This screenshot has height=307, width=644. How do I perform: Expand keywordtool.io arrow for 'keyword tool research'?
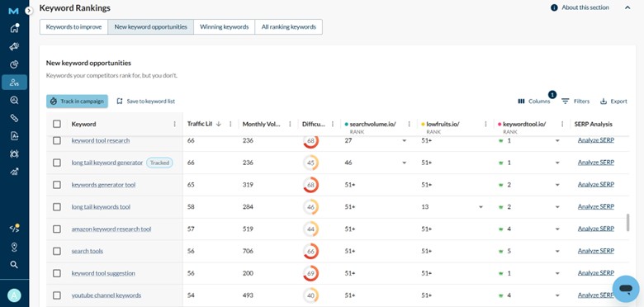pyautogui.click(x=557, y=141)
